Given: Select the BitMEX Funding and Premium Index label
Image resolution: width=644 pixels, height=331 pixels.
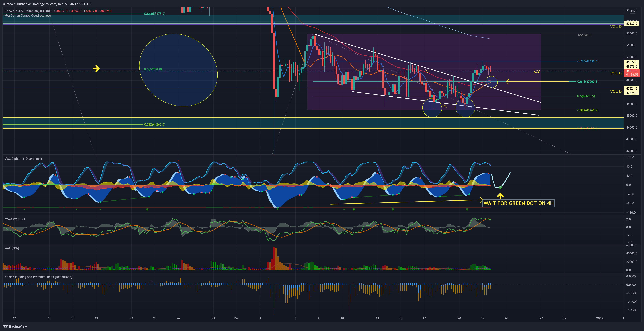Looking at the screenshot, I should (x=38, y=277).
